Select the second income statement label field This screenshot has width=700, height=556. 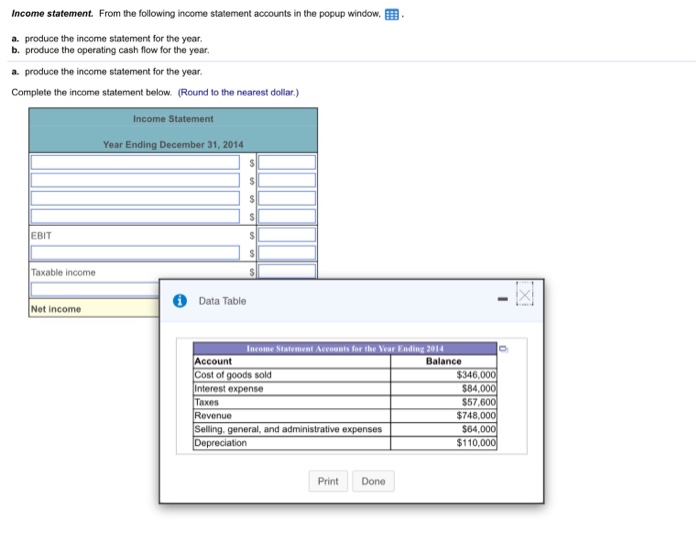point(135,180)
